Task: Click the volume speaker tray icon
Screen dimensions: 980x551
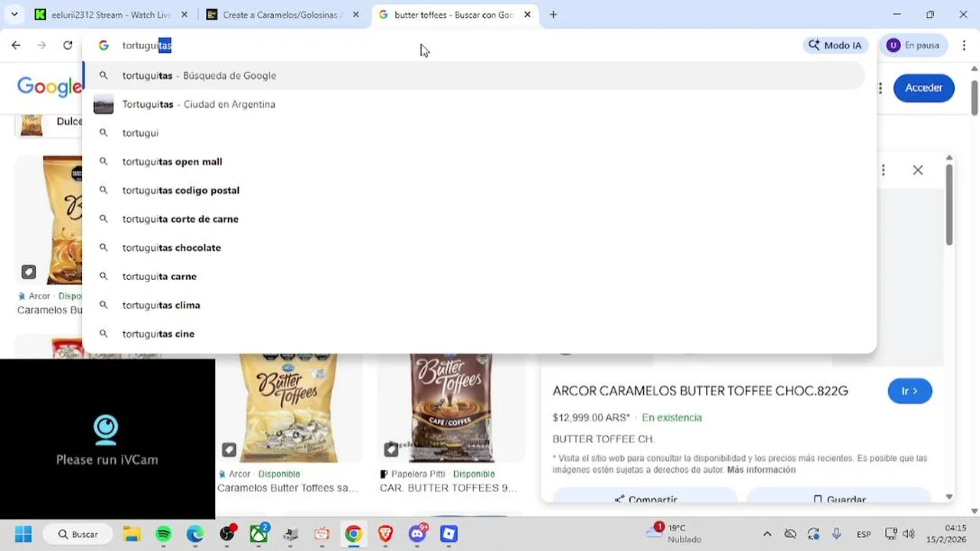Action: 909,534
